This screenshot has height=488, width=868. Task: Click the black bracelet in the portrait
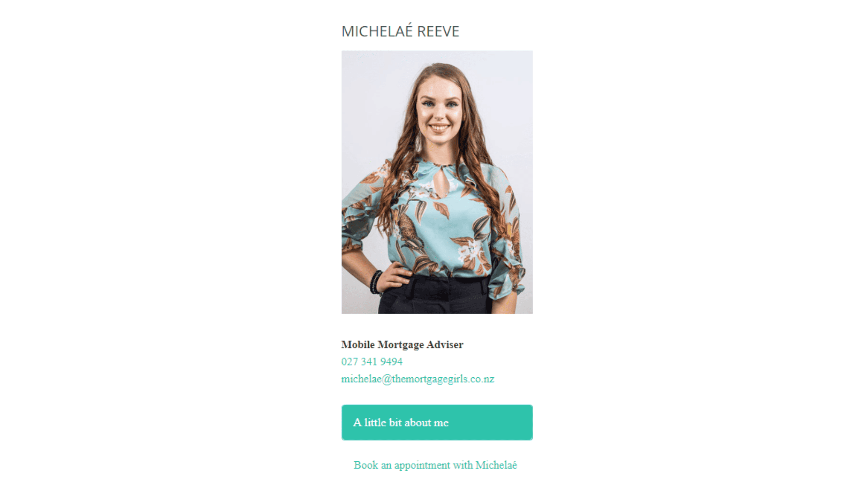(376, 282)
